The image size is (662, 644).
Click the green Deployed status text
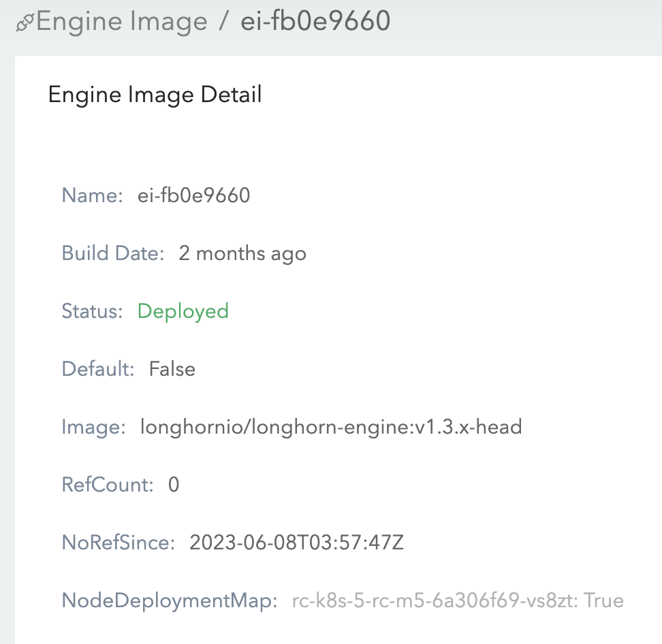tap(183, 311)
